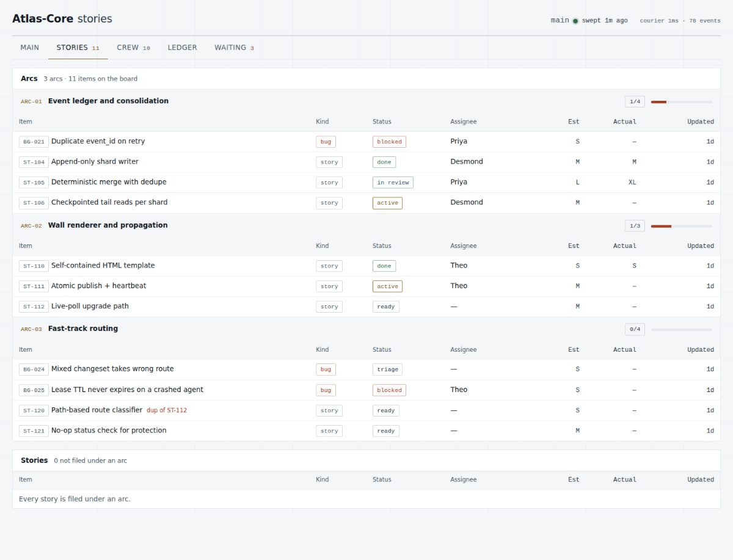
Task: Click the ARC-01 label
Action: point(31,101)
